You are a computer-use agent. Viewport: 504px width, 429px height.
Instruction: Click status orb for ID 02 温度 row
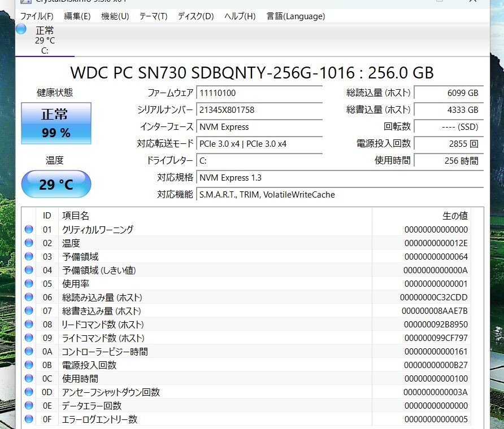click(29, 243)
